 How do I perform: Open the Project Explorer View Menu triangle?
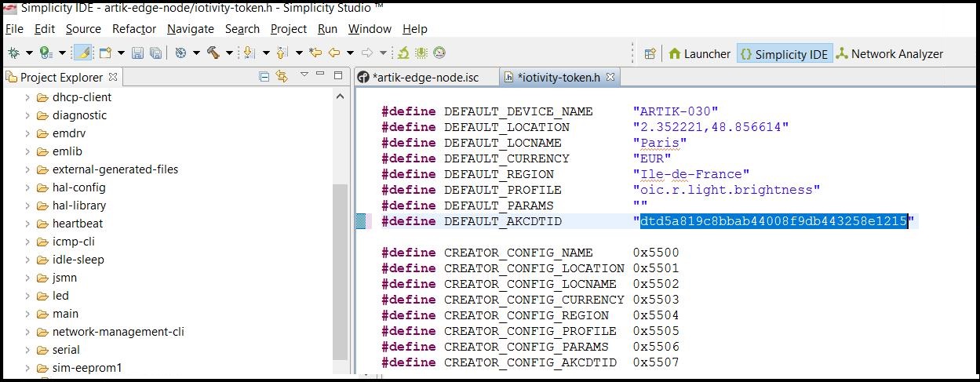[x=304, y=74]
